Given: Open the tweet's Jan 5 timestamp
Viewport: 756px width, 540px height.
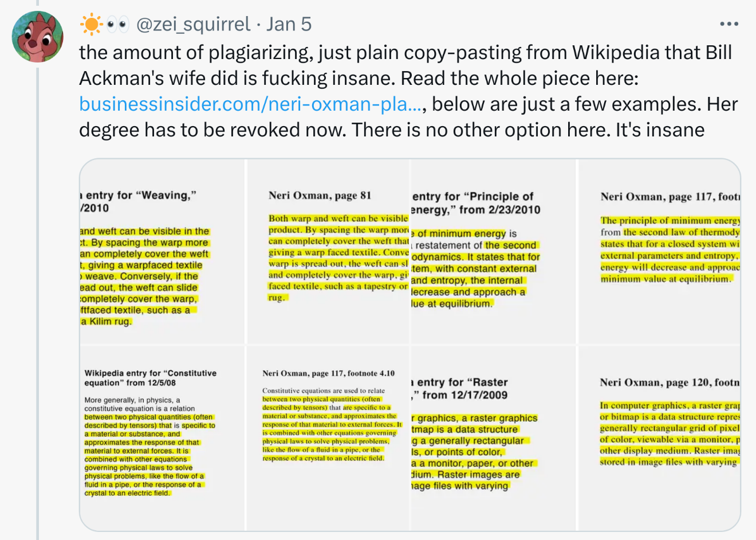Looking at the screenshot, I should pos(289,24).
